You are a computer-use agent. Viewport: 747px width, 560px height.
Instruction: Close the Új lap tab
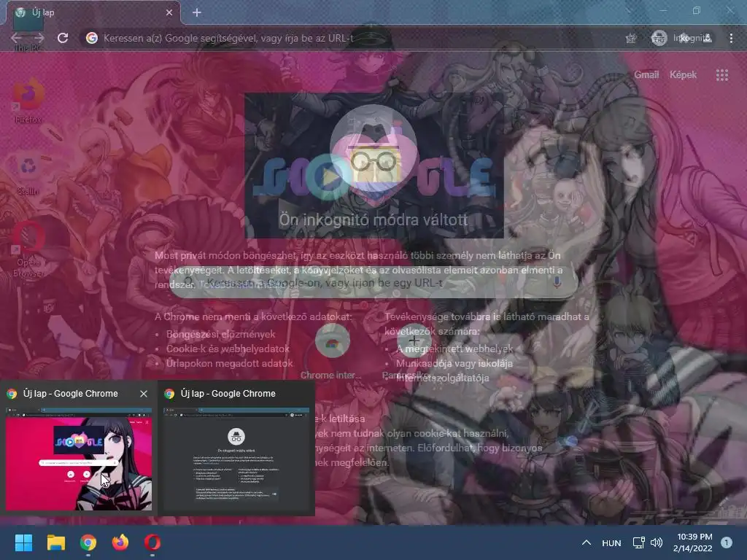(169, 12)
